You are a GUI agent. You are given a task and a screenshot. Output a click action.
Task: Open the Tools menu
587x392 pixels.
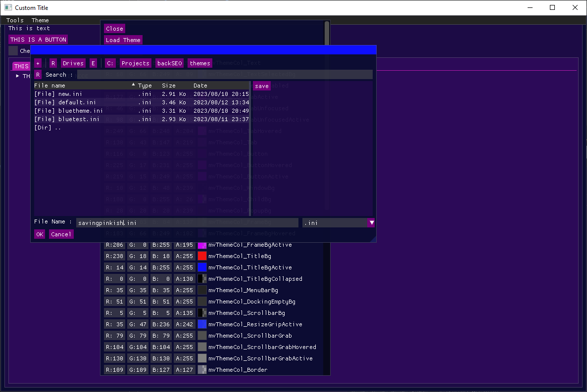pos(14,20)
